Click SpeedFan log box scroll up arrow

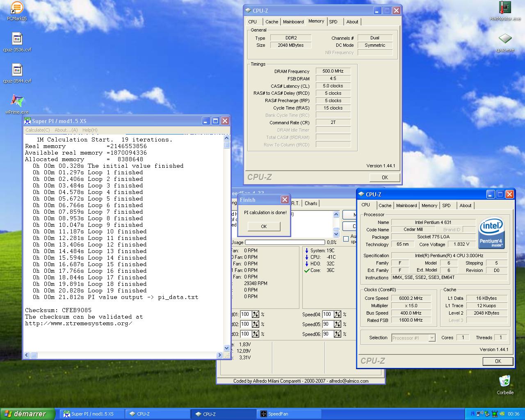(336, 215)
